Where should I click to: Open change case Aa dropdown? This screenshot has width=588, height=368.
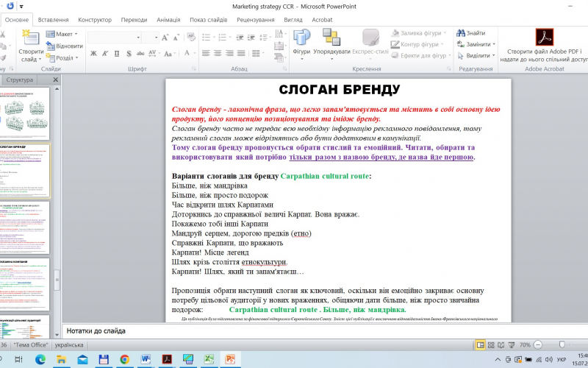[x=169, y=54]
